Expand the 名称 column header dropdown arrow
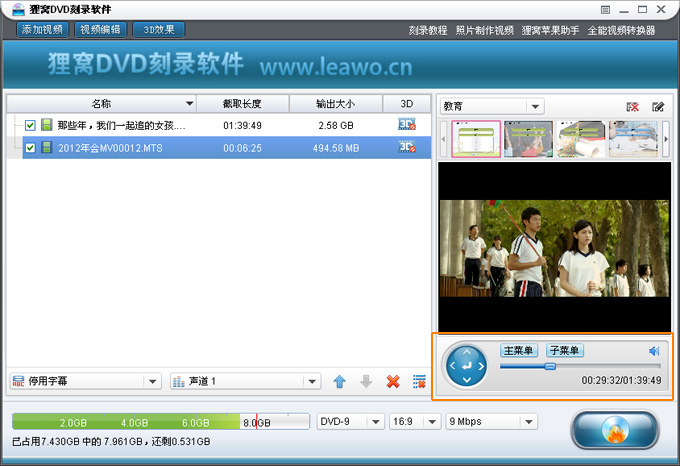Screen dimensions: 680x466 190,104
